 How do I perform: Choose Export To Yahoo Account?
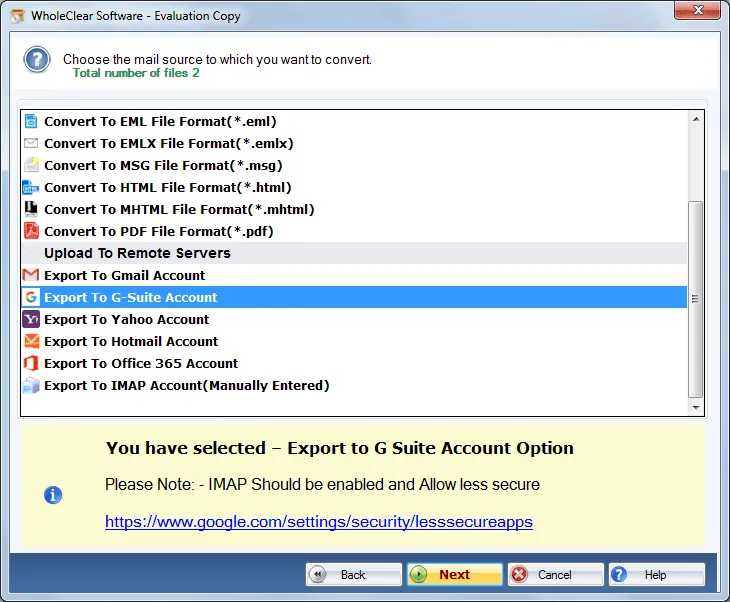[354, 319]
